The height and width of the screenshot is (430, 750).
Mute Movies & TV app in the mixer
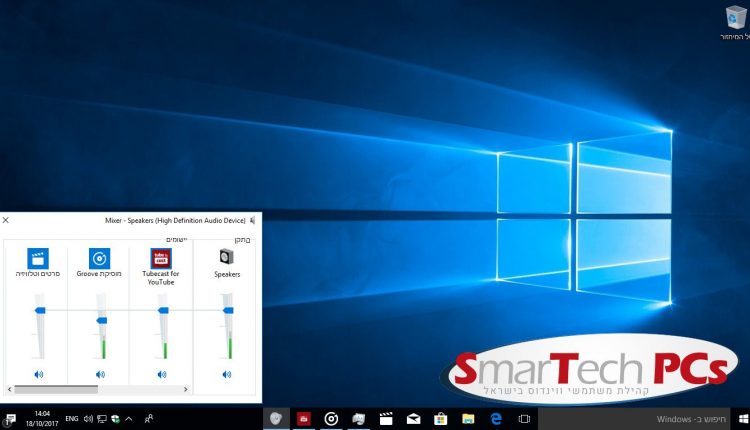click(39, 374)
